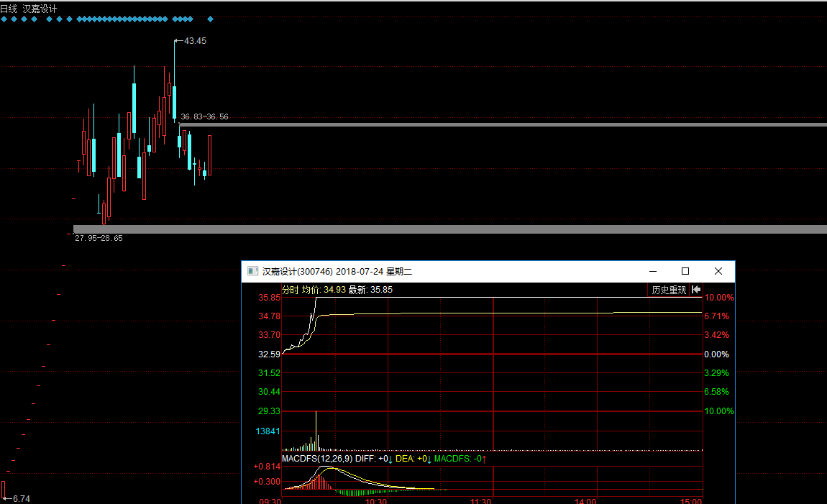Click the 43.45 high price label
The height and width of the screenshot is (504, 827).
click(195, 40)
